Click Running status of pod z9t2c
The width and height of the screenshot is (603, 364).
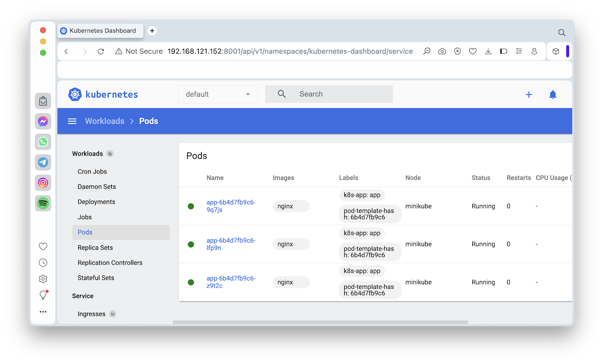[x=483, y=282]
